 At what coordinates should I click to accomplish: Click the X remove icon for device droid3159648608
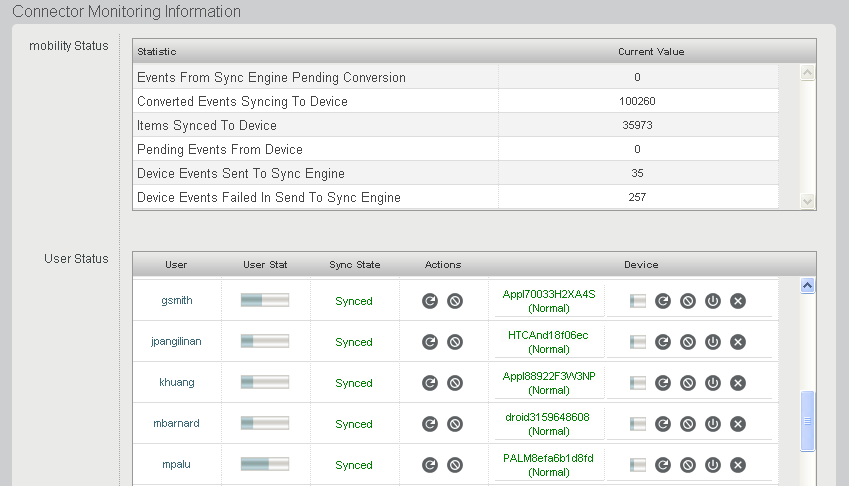click(738, 424)
